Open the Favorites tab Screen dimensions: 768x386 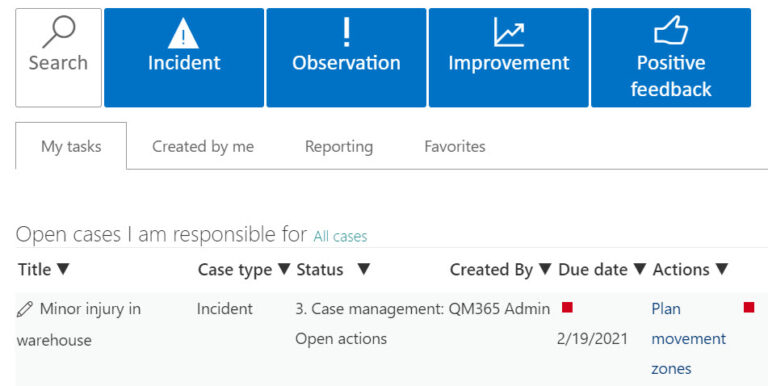click(x=455, y=146)
